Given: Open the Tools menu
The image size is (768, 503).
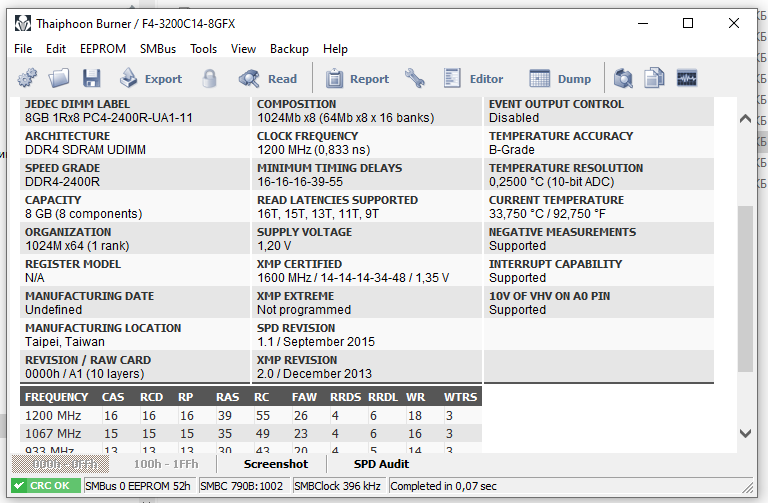Looking at the screenshot, I should tap(203, 49).
